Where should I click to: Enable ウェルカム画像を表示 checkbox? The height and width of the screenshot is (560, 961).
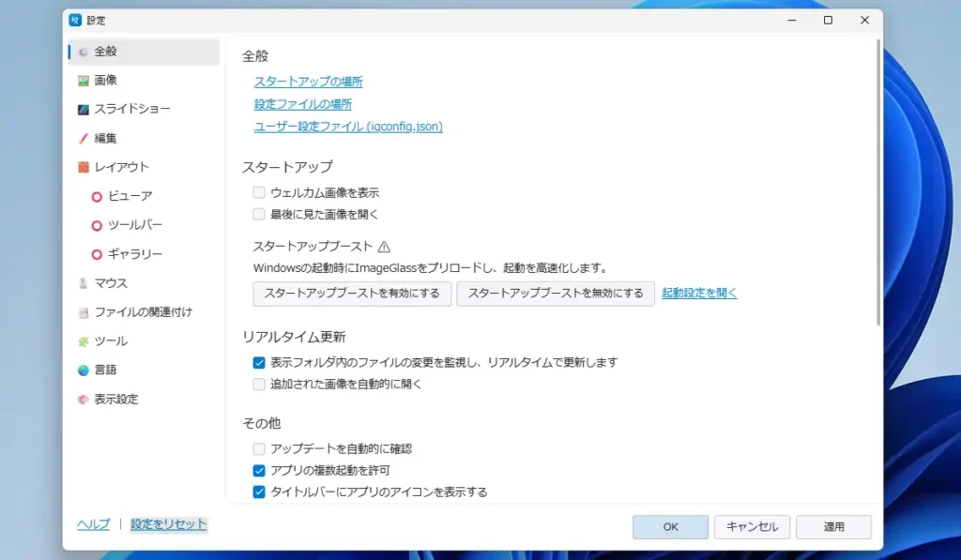[x=259, y=191]
